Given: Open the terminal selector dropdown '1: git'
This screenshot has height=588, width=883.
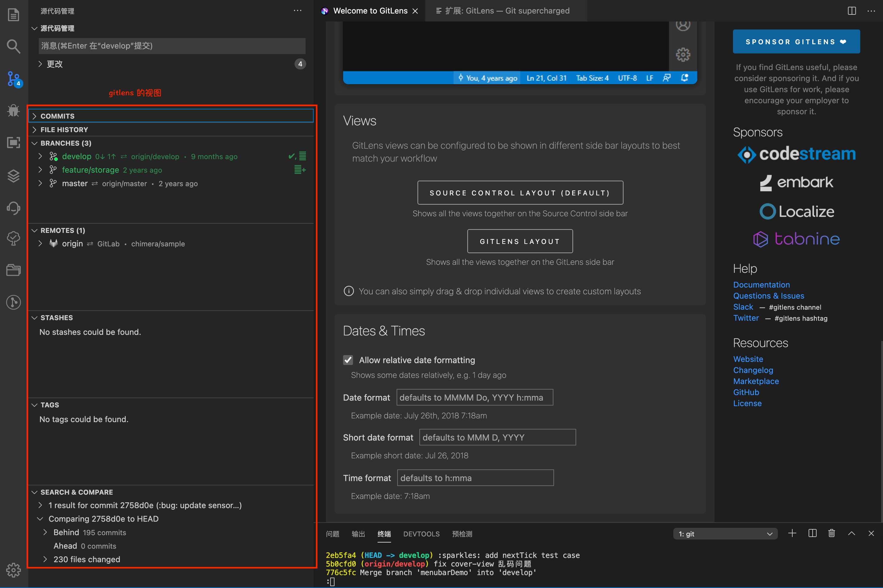Looking at the screenshot, I should (x=725, y=534).
